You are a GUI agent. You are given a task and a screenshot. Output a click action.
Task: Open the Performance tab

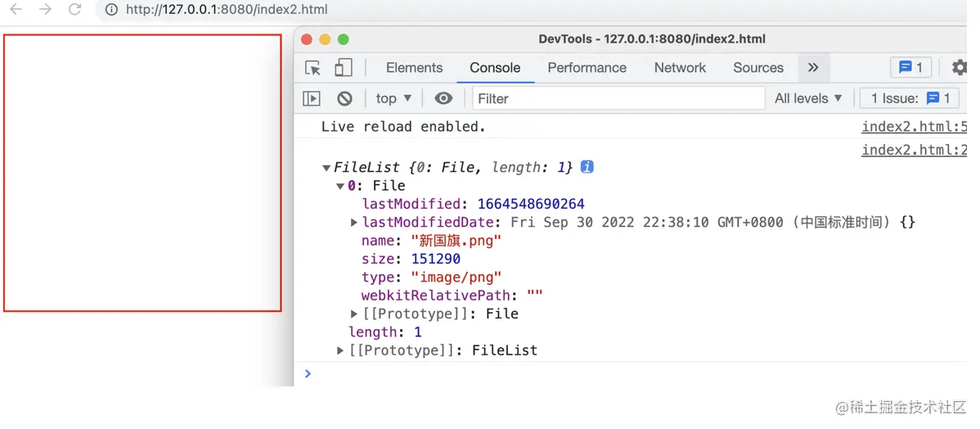click(587, 67)
